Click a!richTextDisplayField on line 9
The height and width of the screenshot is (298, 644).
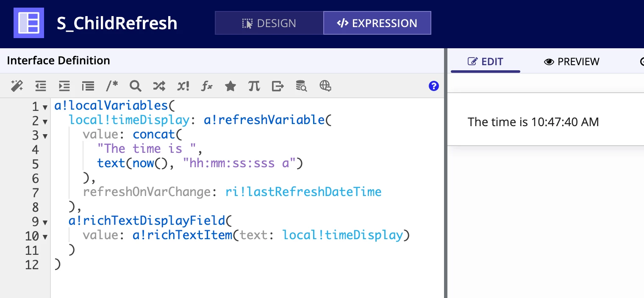[147, 221]
